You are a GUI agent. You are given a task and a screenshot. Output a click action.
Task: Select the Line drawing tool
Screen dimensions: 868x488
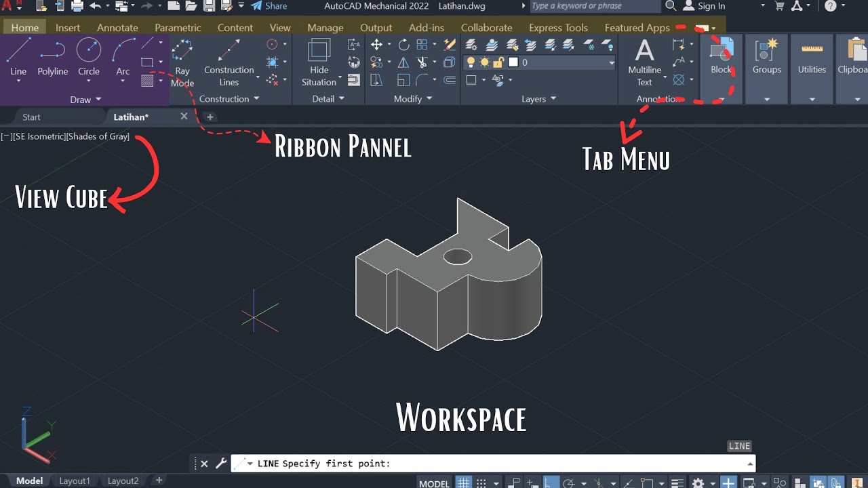coord(18,57)
